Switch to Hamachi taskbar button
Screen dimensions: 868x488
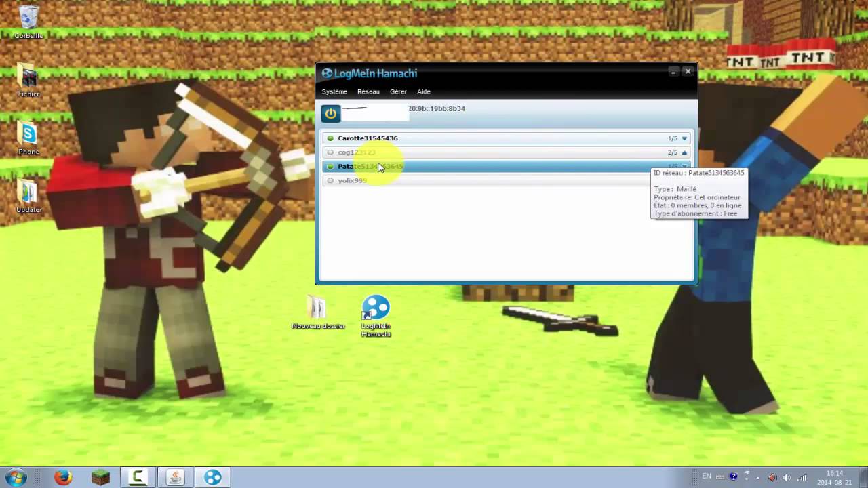pos(212,477)
